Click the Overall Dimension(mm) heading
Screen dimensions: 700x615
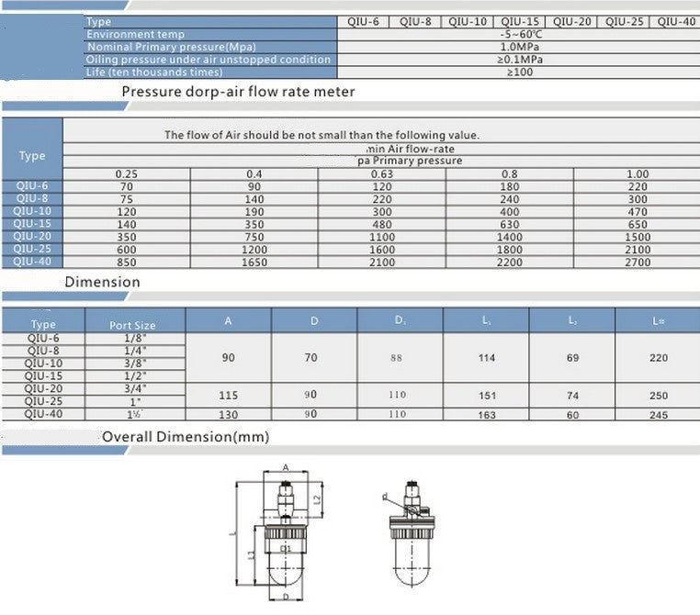(x=185, y=437)
